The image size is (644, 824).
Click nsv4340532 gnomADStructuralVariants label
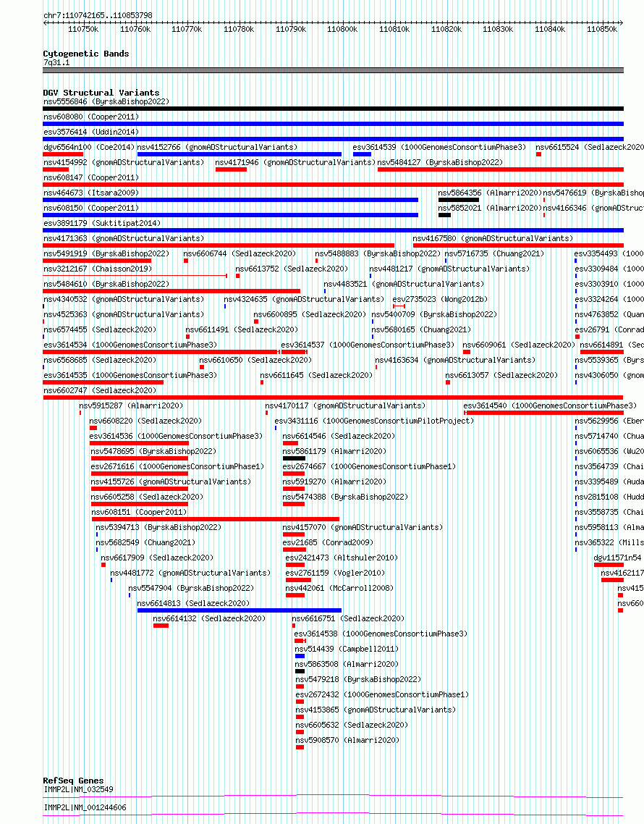point(124,300)
